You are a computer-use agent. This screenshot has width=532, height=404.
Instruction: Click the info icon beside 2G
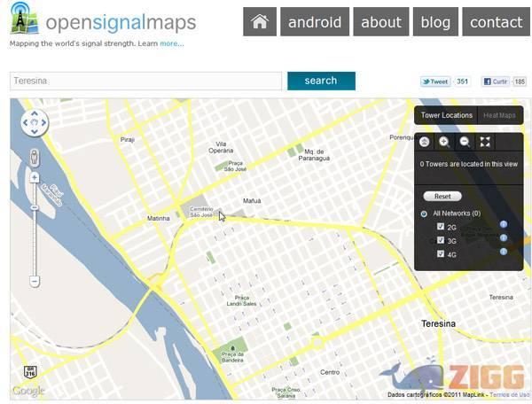click(x=504, y=224)
